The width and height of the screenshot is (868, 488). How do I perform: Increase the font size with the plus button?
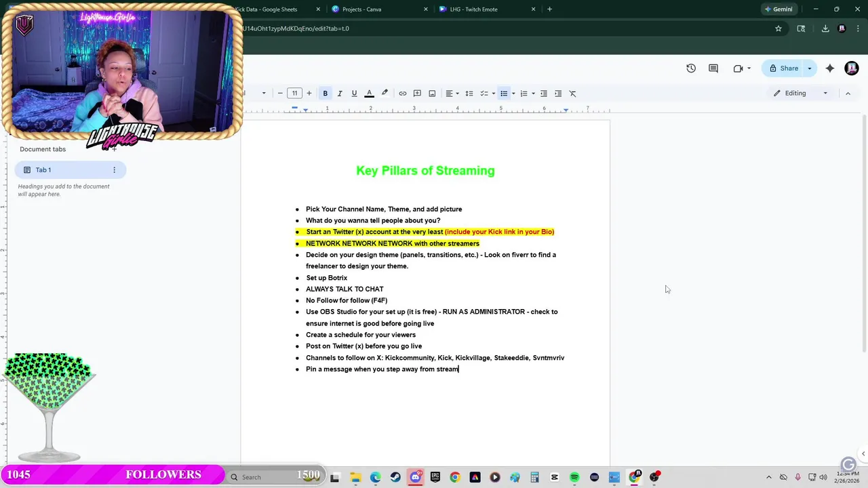point(309,94)
